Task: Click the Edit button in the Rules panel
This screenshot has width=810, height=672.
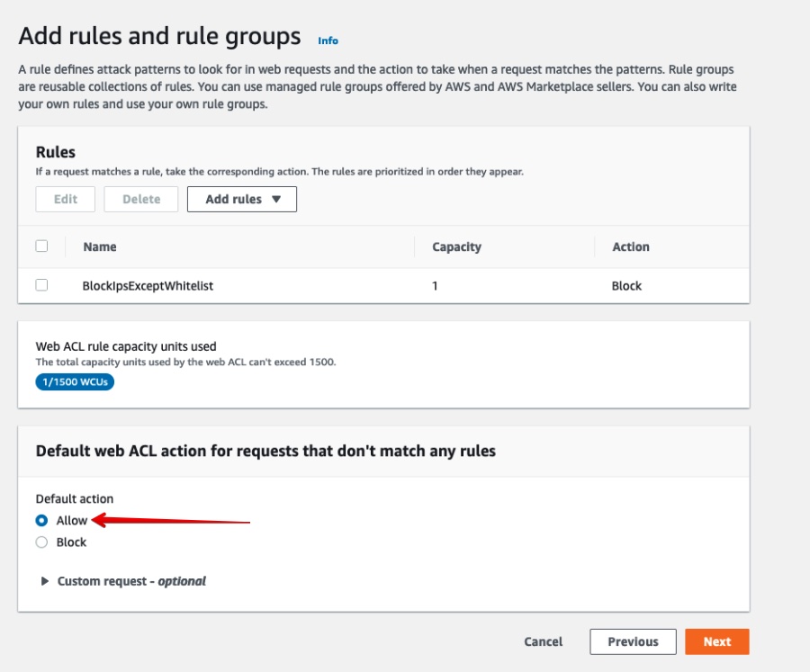Action: [65, 199]
